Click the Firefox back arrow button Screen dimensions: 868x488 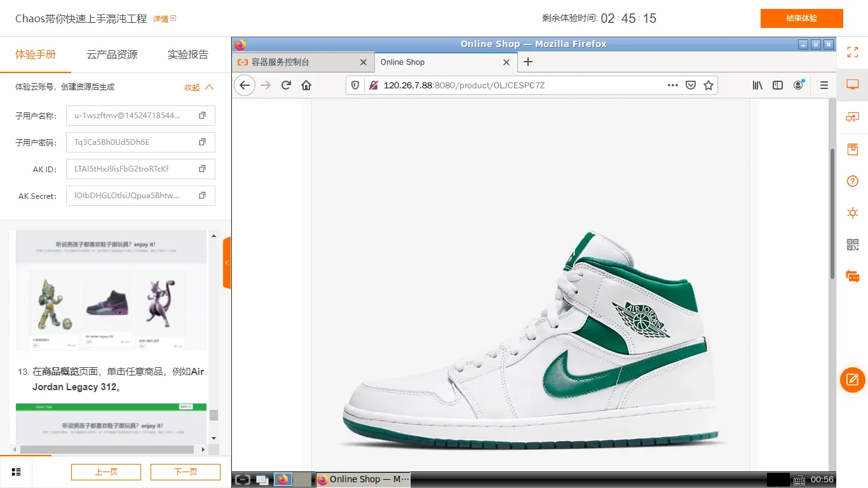pos(245,85)
